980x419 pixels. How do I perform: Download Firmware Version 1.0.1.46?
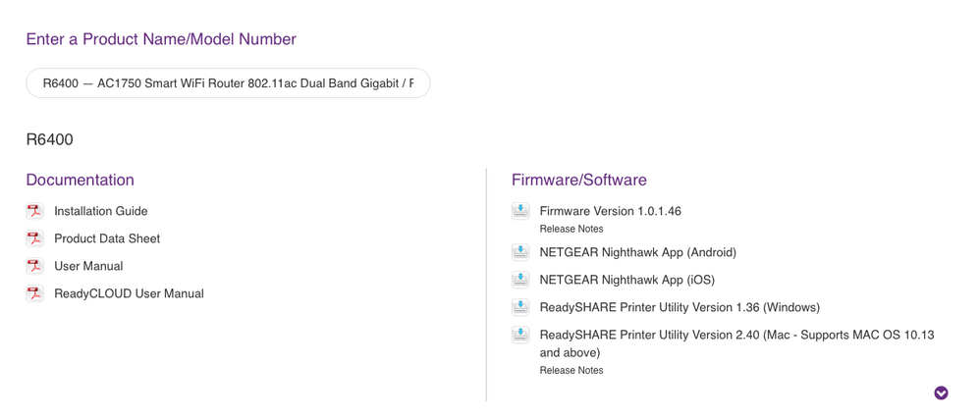[x=610, y=211]
